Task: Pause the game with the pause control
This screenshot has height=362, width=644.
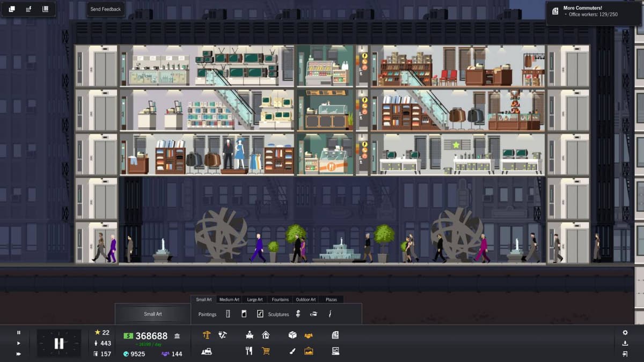Action: tap(19, 333)
